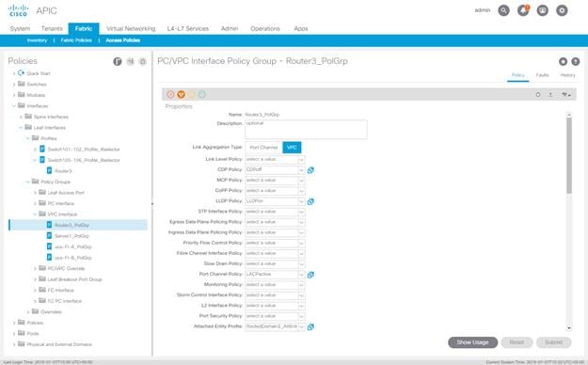Expand the Leaf Access Port tree node

(35, 193)
